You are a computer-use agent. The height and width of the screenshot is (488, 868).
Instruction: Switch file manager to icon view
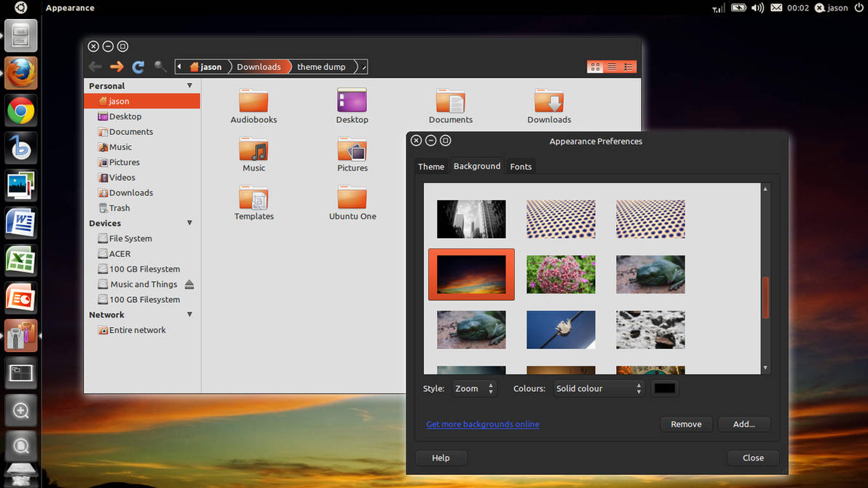coord(595,67)
